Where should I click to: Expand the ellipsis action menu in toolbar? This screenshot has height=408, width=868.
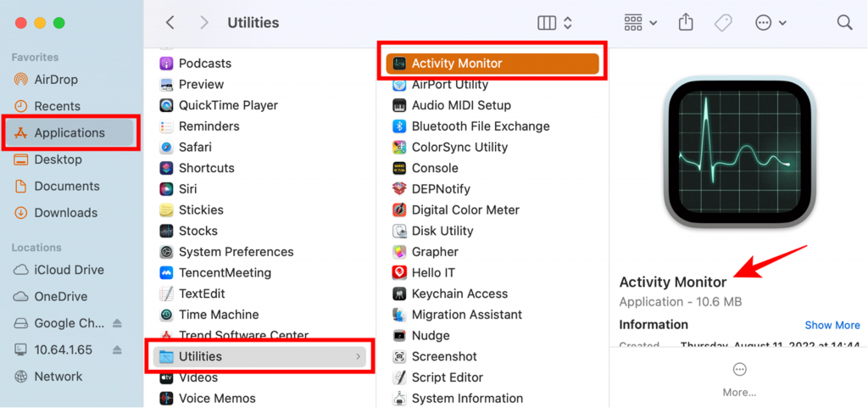coord(771,23)
